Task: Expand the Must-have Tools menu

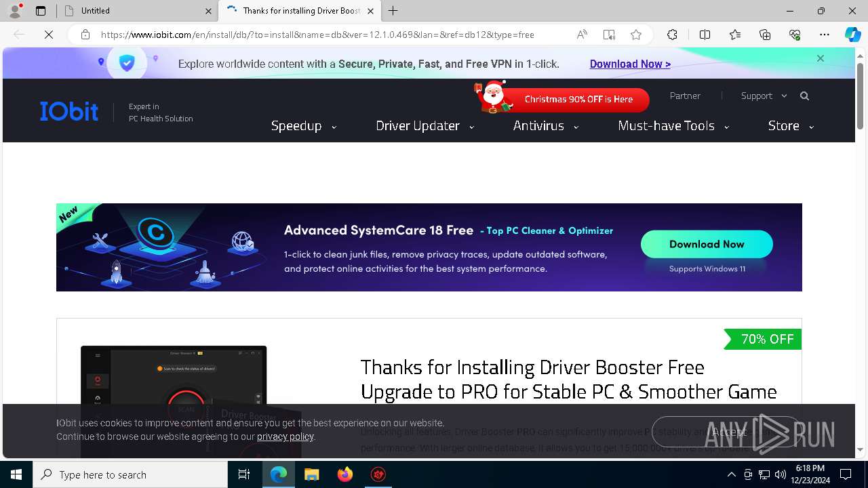Action: tap(673, 126)
